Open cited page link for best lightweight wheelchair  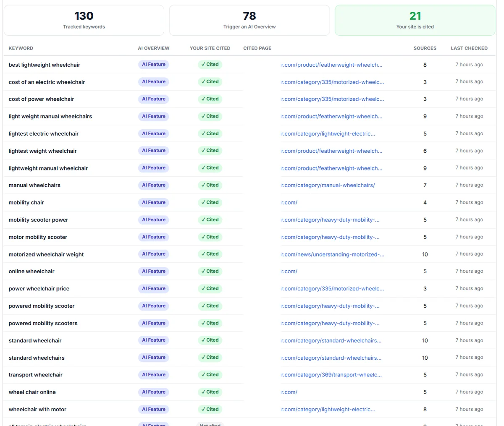(x=332, y=65)
